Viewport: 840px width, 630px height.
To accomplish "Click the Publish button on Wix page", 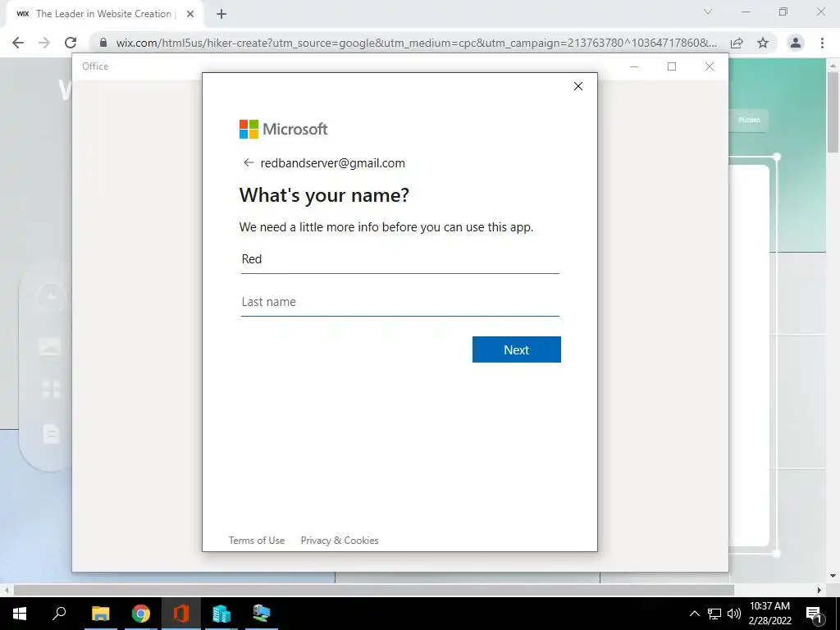I will coord(749,120).
